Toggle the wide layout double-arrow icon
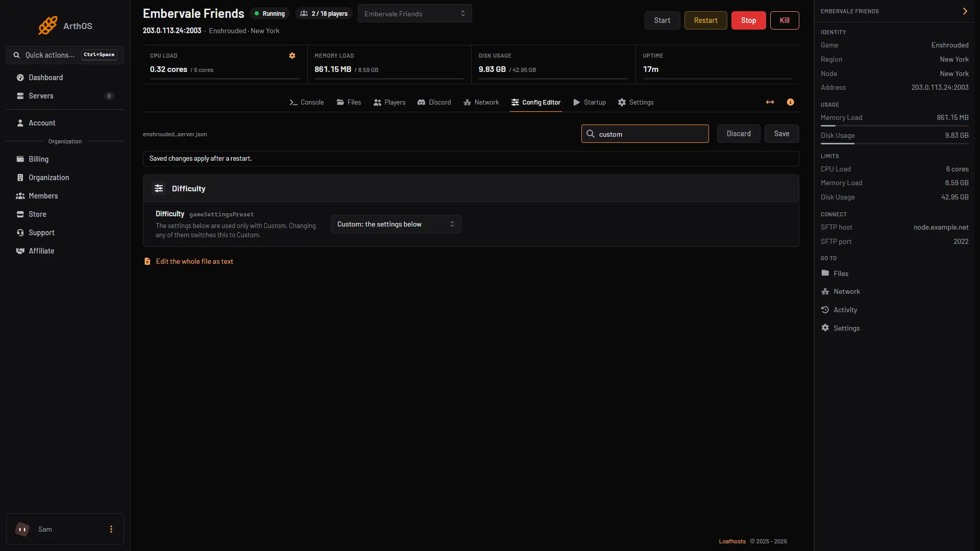 click(x=770, y=102)
